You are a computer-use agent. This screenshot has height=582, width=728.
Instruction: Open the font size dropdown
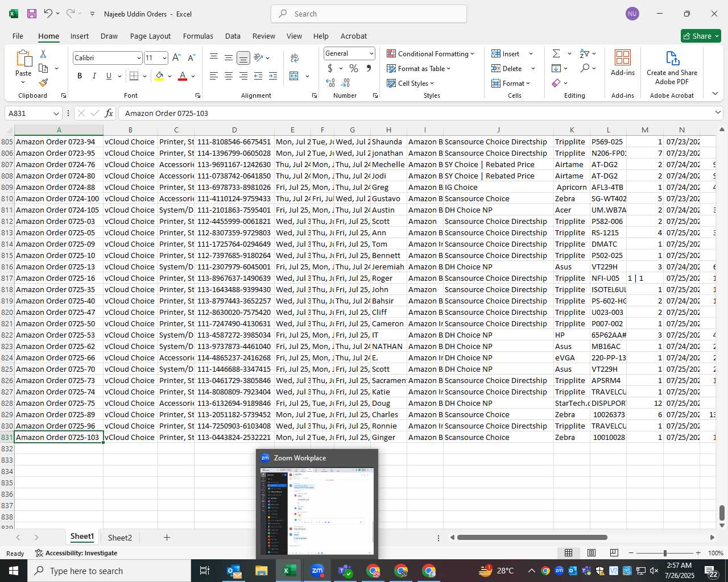[x=164, y=58]
